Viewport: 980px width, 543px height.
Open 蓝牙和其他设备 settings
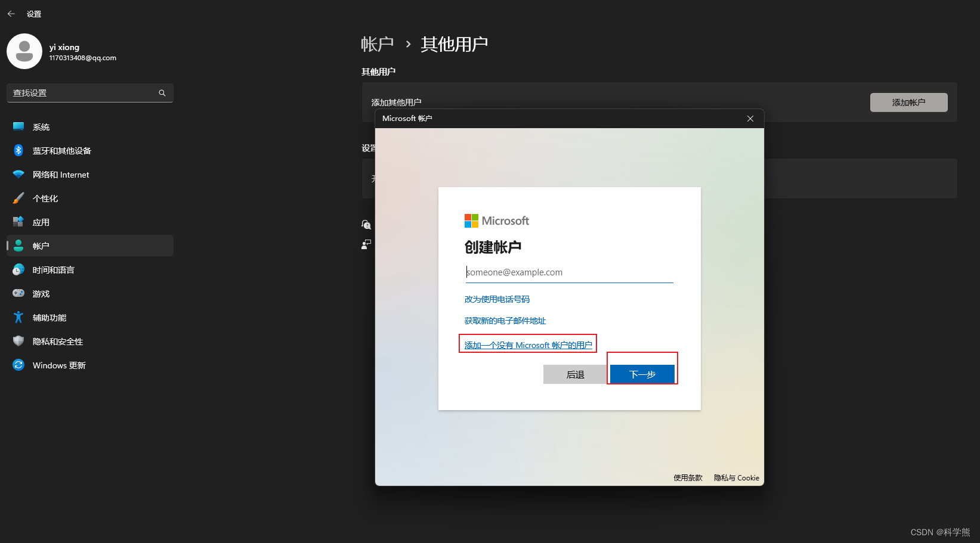click(90, 151)
